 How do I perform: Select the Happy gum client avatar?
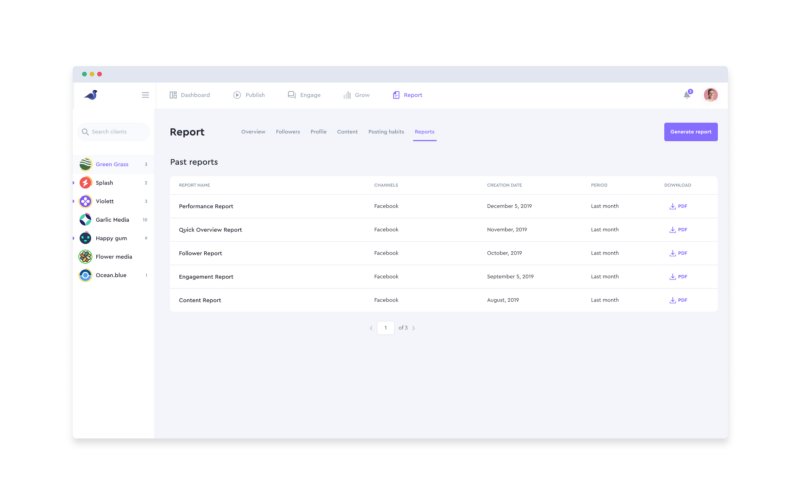[85, 238]
